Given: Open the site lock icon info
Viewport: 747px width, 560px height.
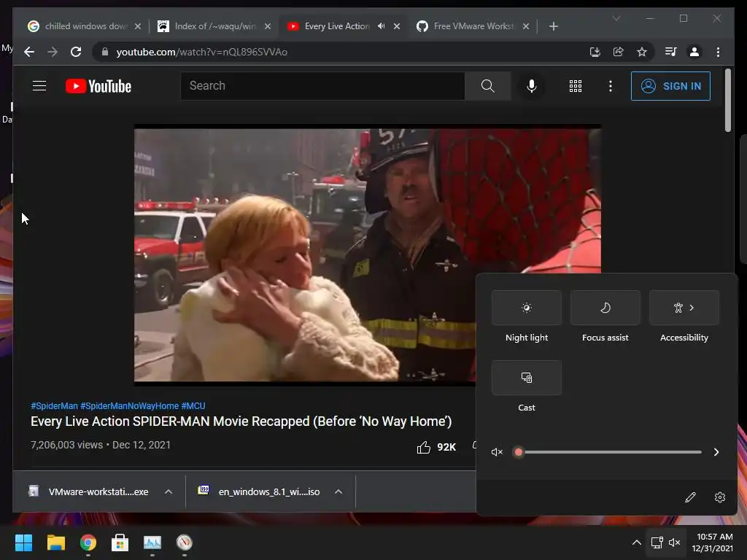Looking at the screenshot, I should point(105,52).
